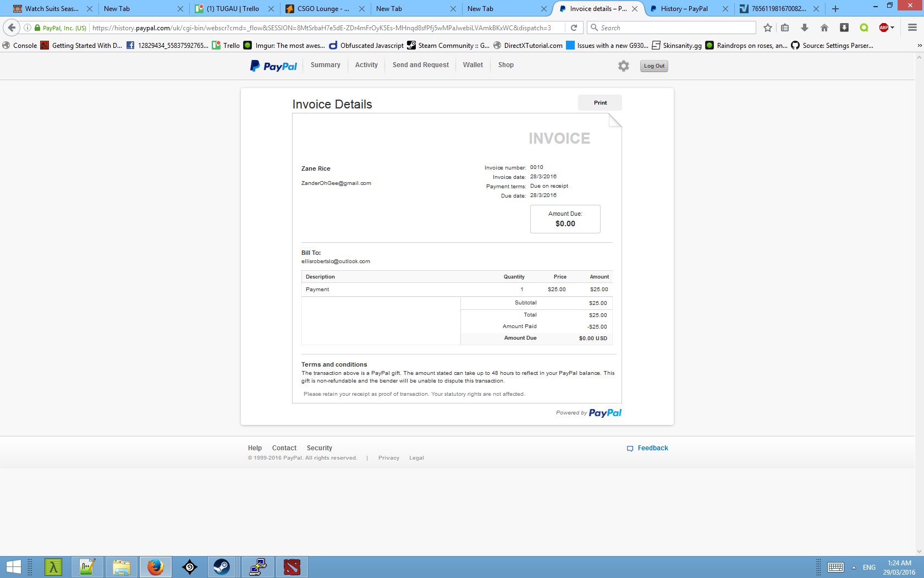
Task: Click the PayPal logo in header
Action: 273,66
